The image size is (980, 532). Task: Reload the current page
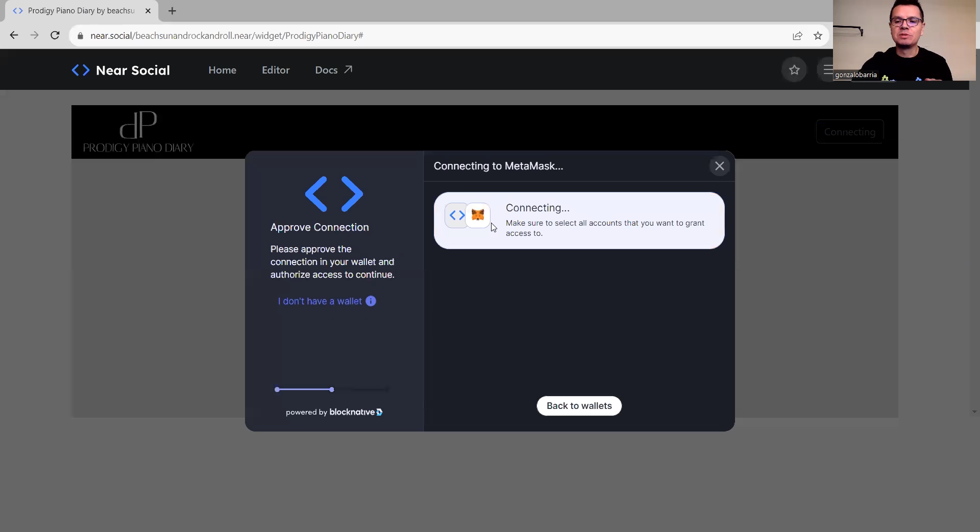tap(55, 35)
